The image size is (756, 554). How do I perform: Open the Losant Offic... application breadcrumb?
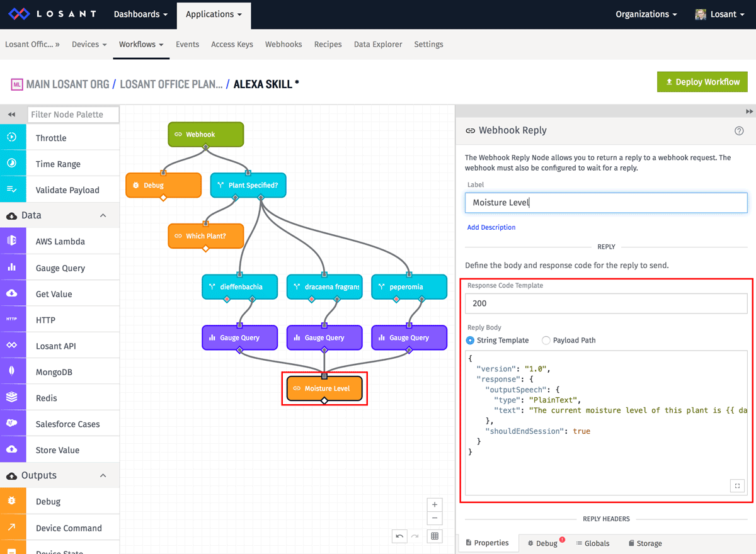coord(32,44)
